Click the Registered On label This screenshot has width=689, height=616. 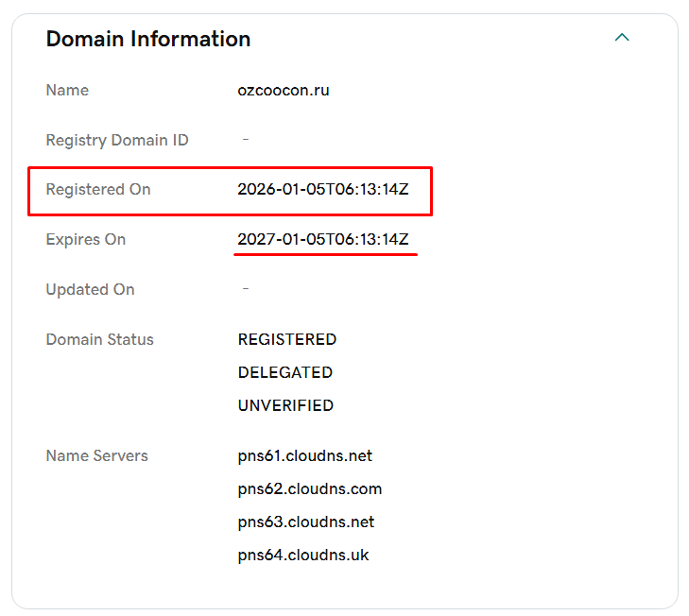(98, 190)
